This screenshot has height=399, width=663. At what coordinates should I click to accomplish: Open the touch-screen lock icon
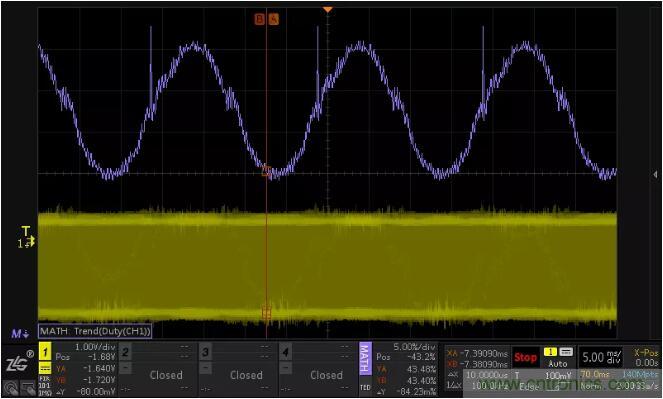27,387
